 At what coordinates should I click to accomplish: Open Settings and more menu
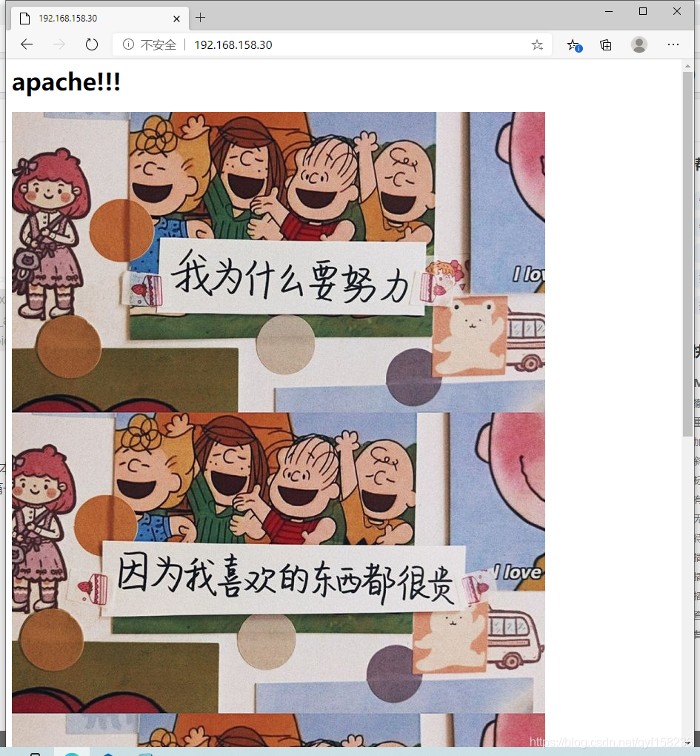tap(673, 44)
